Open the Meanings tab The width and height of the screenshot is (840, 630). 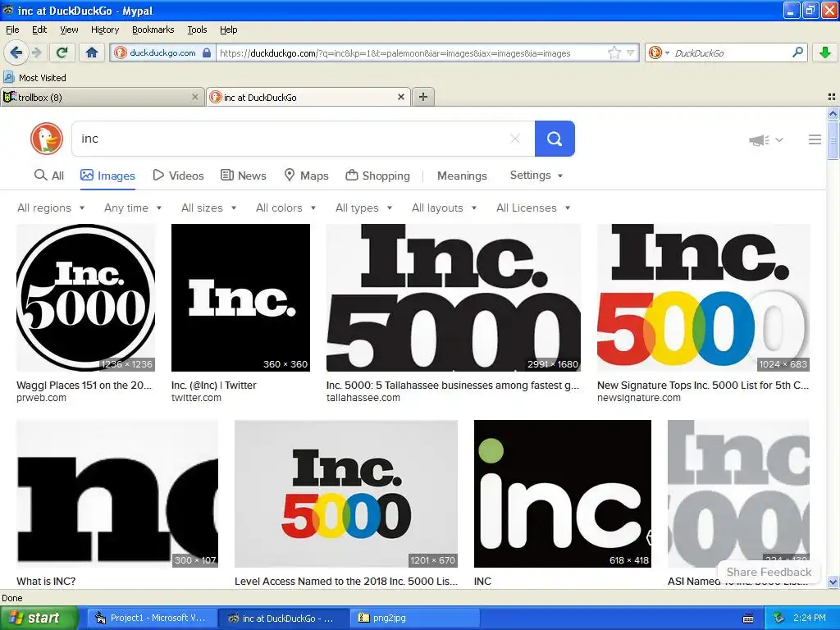coord(462,176)
